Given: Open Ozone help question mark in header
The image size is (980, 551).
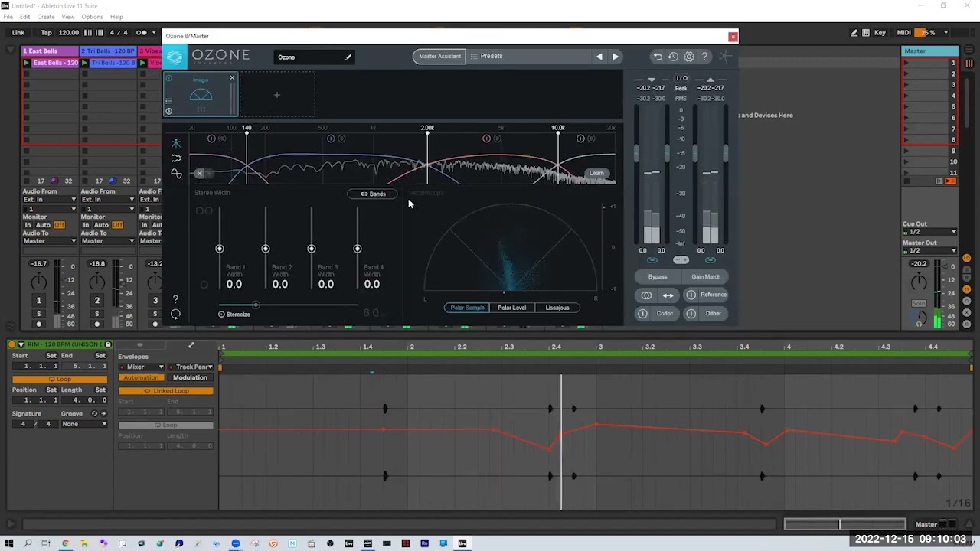Looking at the screenshot, I should point(704,57).
